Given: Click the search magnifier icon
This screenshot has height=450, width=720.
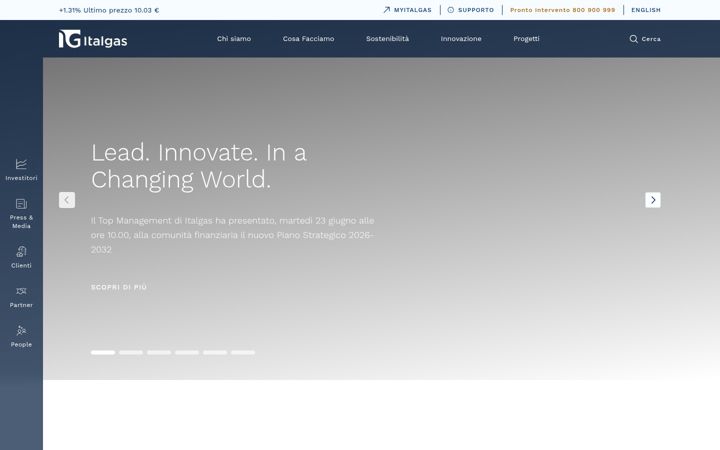Looking at the screenshot, I should (634, 39).
